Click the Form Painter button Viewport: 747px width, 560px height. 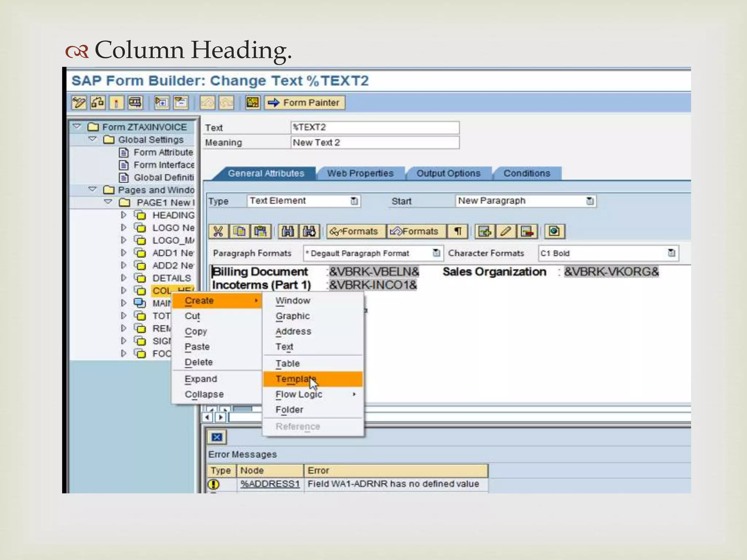pos(304,103)
